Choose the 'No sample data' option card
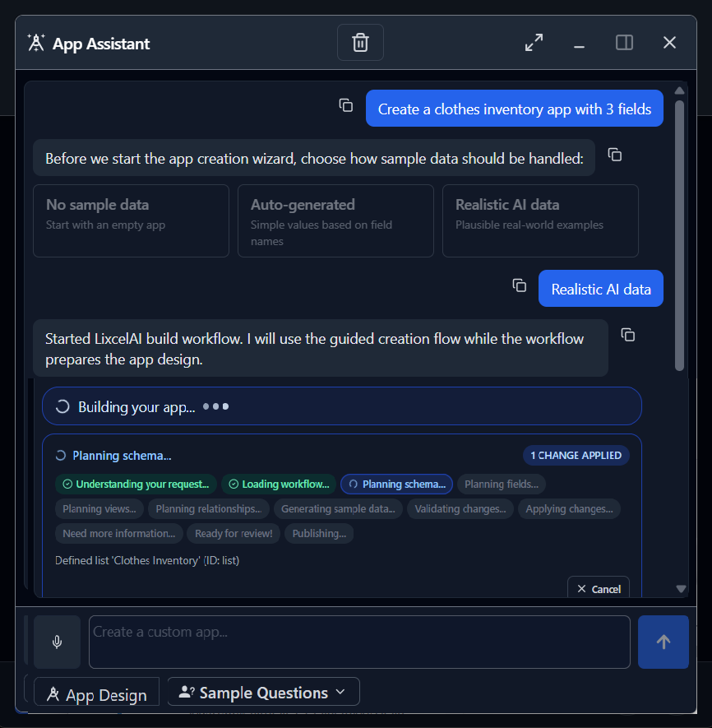712x728 pixels. pyautogui.click(x=131, y=220)
